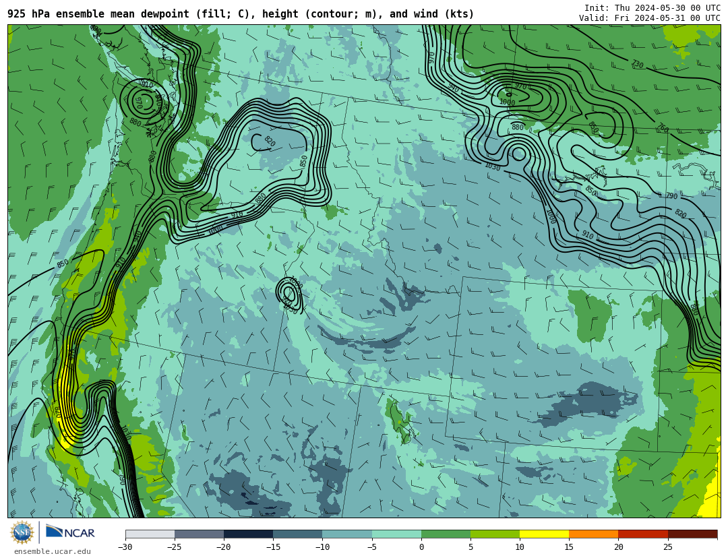Click the -20 colorbar tick label
Image resolution: width=728 pixels, height=560 pixels.
223,547
